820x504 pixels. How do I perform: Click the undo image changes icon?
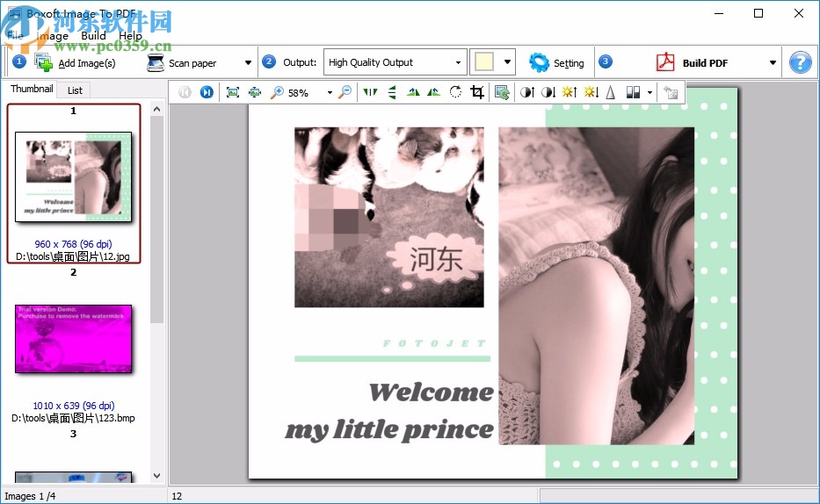pyautogui.click(x=671, y=92)
